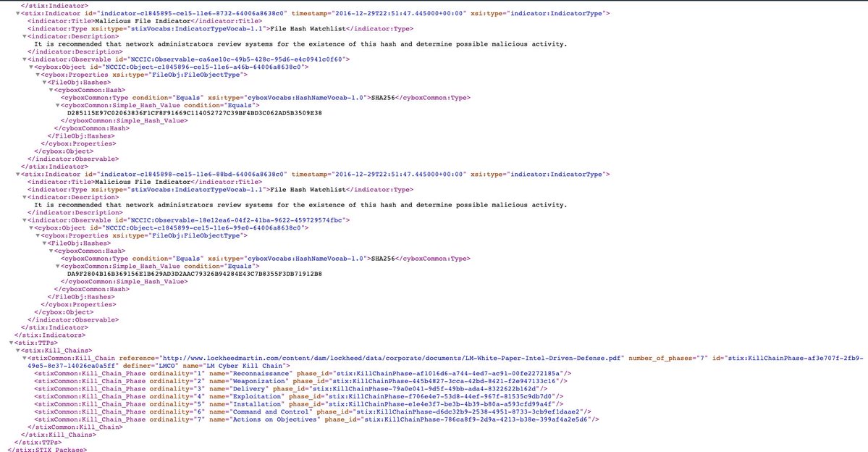The width and height of the screenshot is (868, 452).
Task: Collapse the indicator-c1845895 Indicator element
Action: coord(18,14)
